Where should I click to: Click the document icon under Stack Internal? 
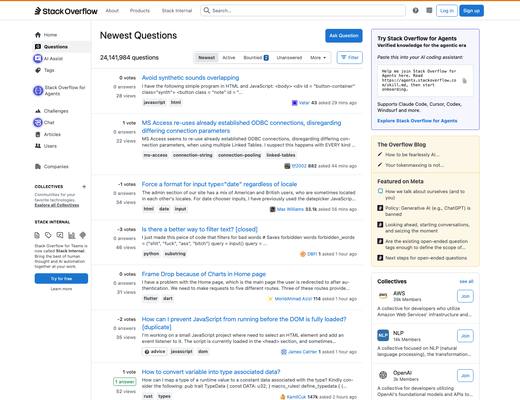tap(37, 235)
